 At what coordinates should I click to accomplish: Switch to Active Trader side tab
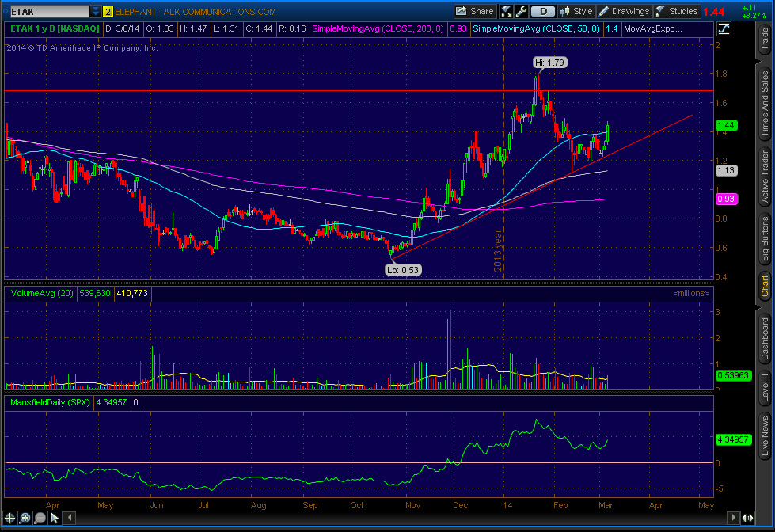765,177
